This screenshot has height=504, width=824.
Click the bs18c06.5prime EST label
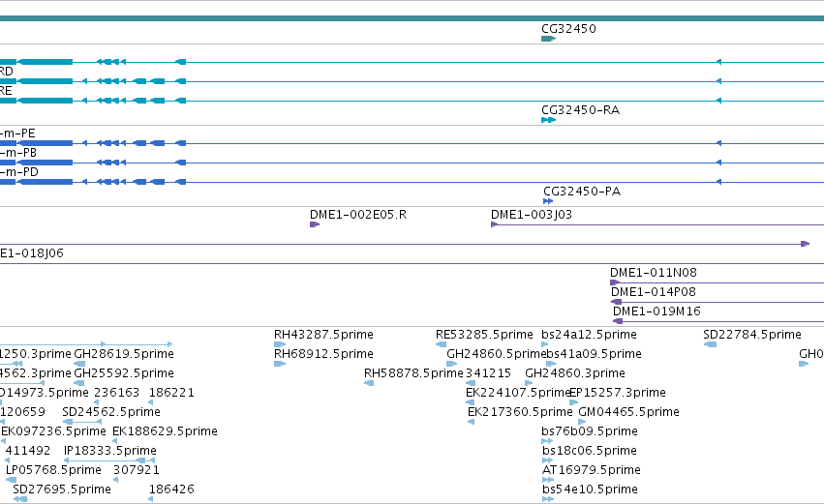[x=589, y=452]
